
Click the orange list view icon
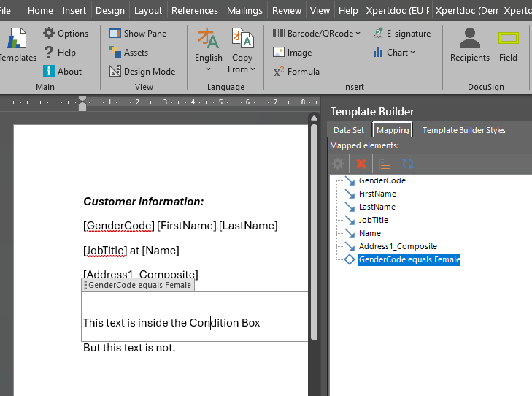384,164
